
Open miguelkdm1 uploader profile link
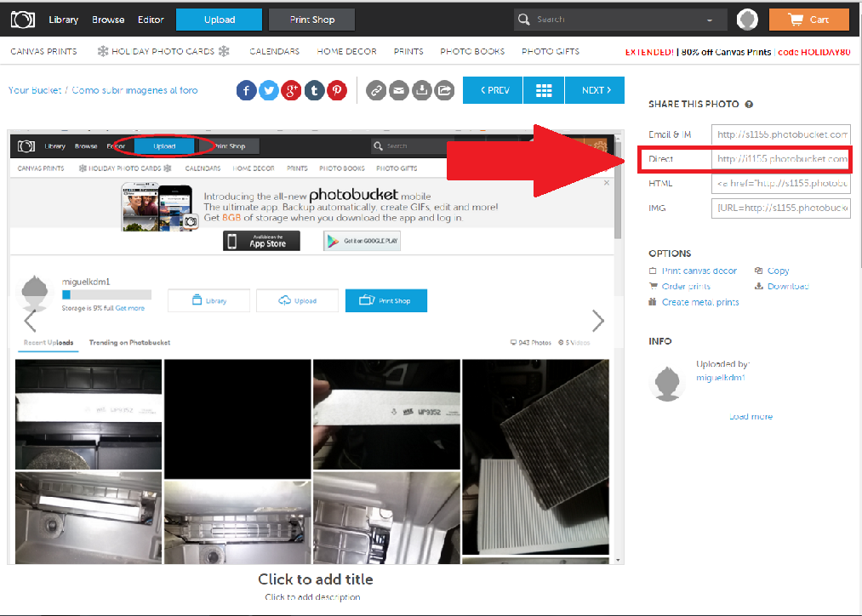(721, 378)
